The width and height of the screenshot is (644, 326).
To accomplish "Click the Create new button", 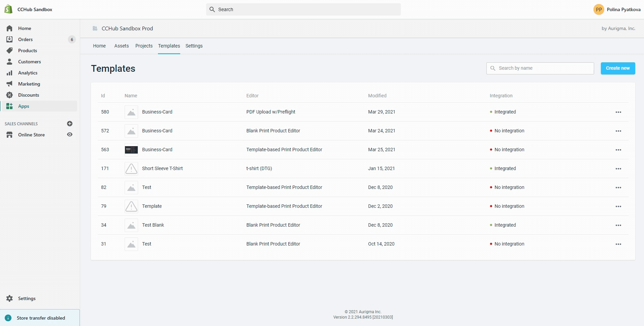I will tap(617, 68).
